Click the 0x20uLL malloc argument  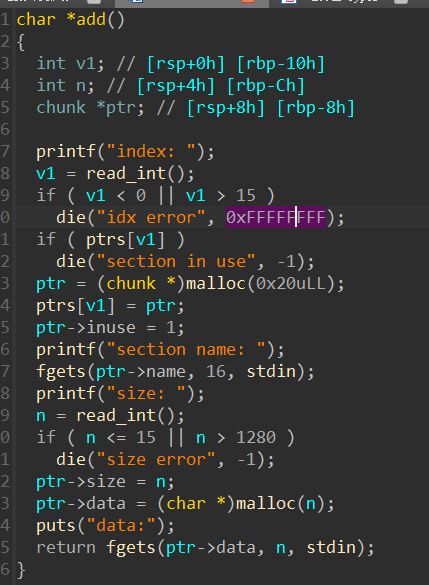291,284
